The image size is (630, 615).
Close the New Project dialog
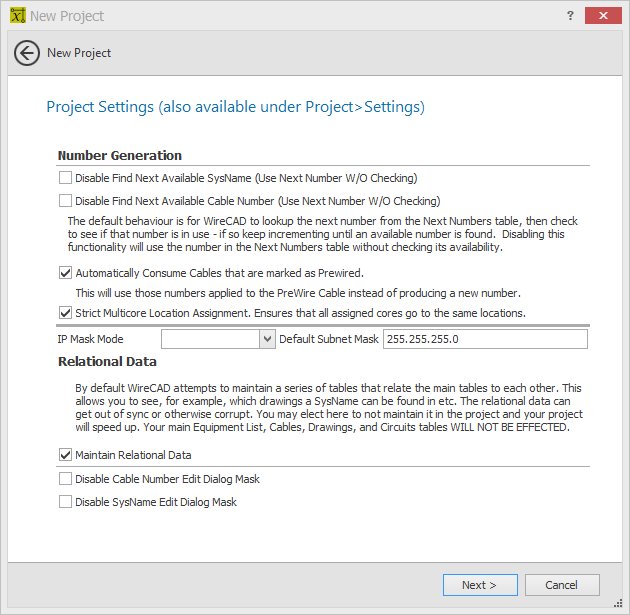click(x=603, y=16)
